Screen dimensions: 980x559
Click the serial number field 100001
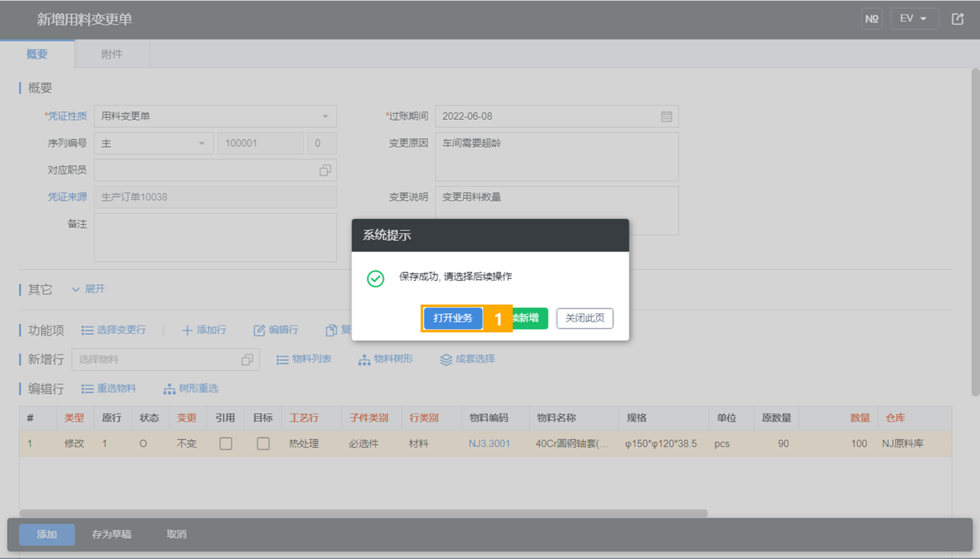point(260,143)
